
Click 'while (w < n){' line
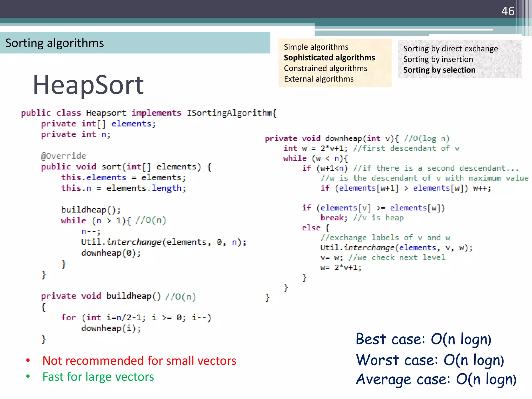[x=316, y=158]
